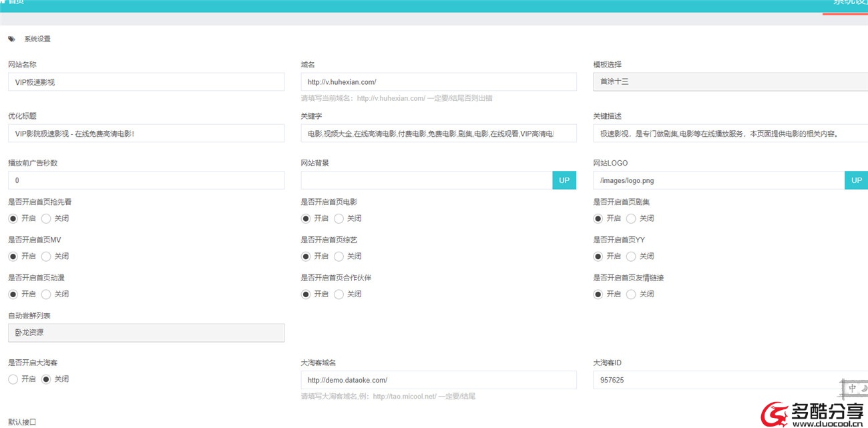Click the UP button for 网站背景
The height and width of the screenshot is (428, 868).
coord(564,180)
